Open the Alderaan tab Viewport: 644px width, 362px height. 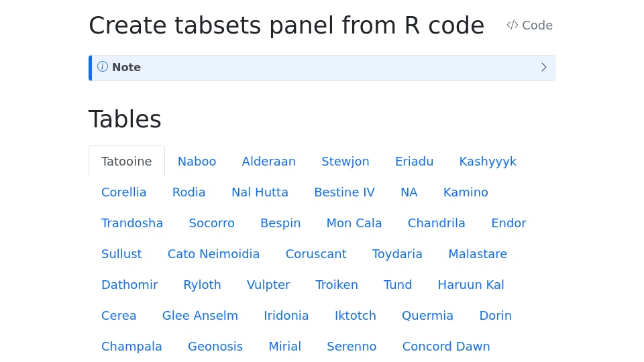coord(268,162)
